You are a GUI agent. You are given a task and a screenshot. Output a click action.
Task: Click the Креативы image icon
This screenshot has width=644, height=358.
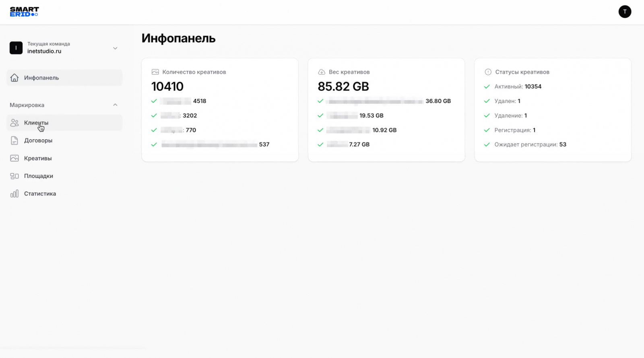point(14,158)
